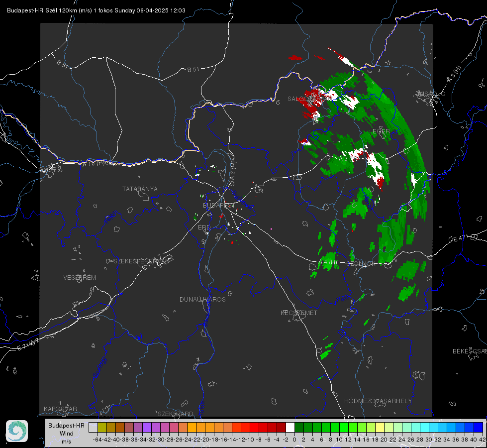Select the ÉRD town label
This screenshot has height=448, width=487.
204,227
